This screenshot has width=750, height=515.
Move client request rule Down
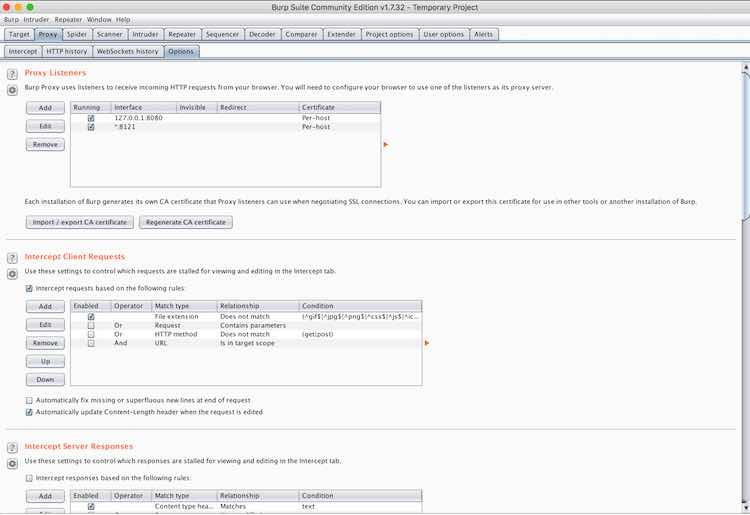point(45,380)
